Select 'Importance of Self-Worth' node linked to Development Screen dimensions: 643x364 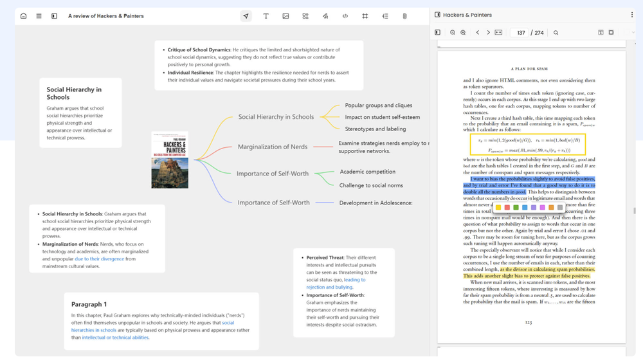point(273,203)
